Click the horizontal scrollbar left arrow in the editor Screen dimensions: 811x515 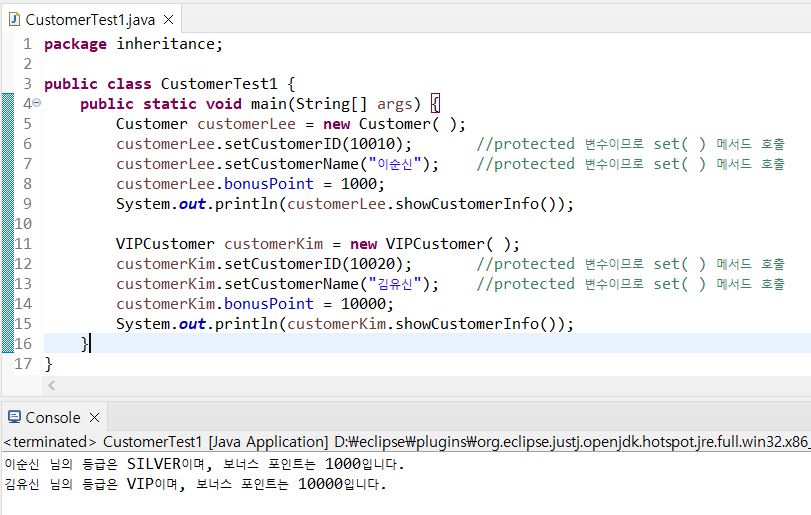coord(51,385)
